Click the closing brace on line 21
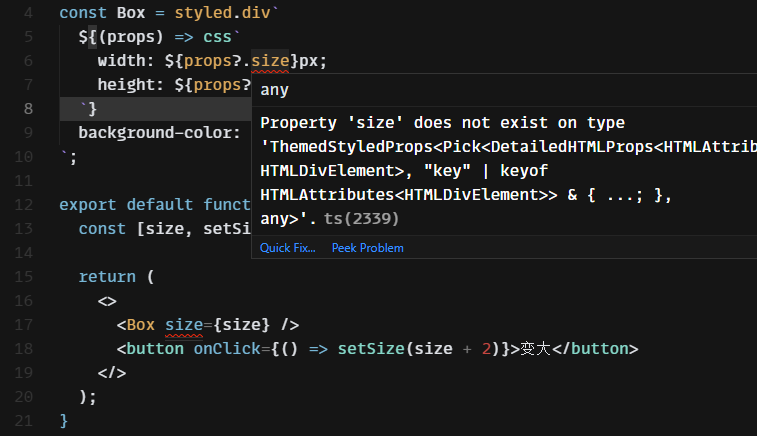Image resolution: width=757 pixels, height=436 pixels. tap(64, 420)
